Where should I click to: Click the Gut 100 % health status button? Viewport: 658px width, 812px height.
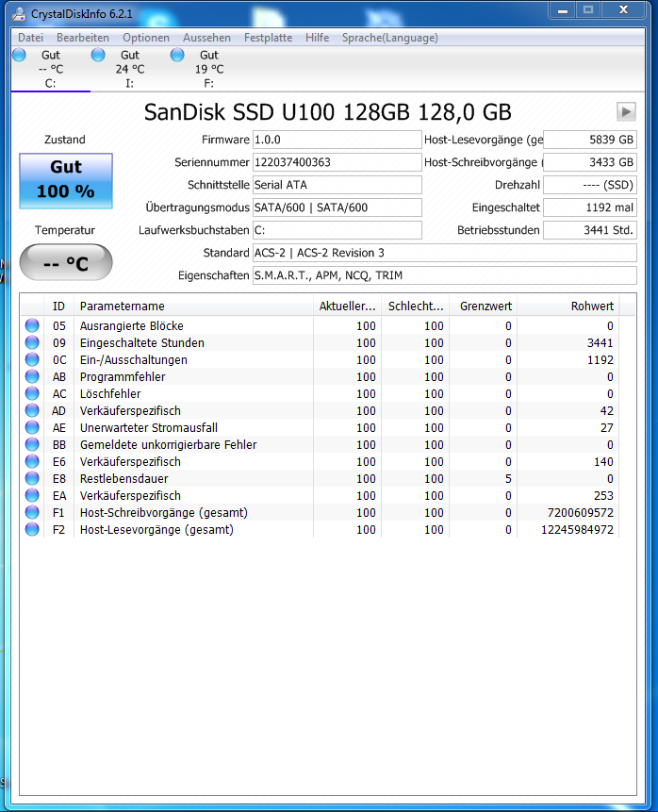66,181
